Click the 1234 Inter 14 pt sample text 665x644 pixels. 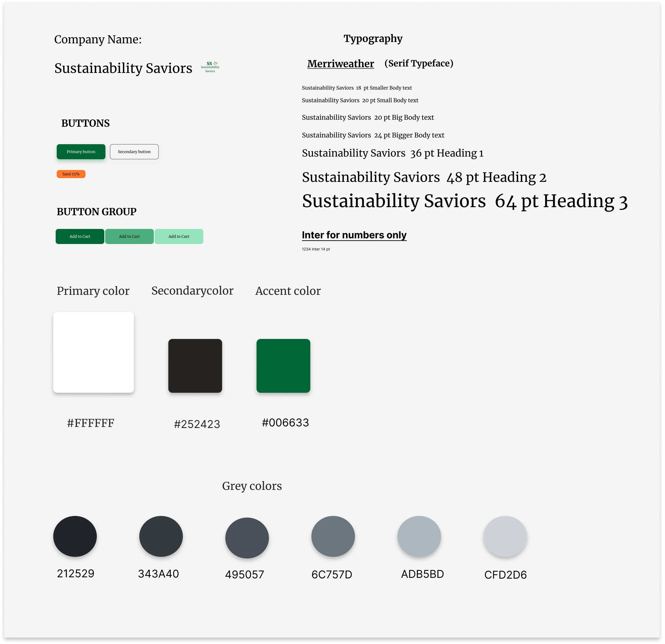coord(315,249)
